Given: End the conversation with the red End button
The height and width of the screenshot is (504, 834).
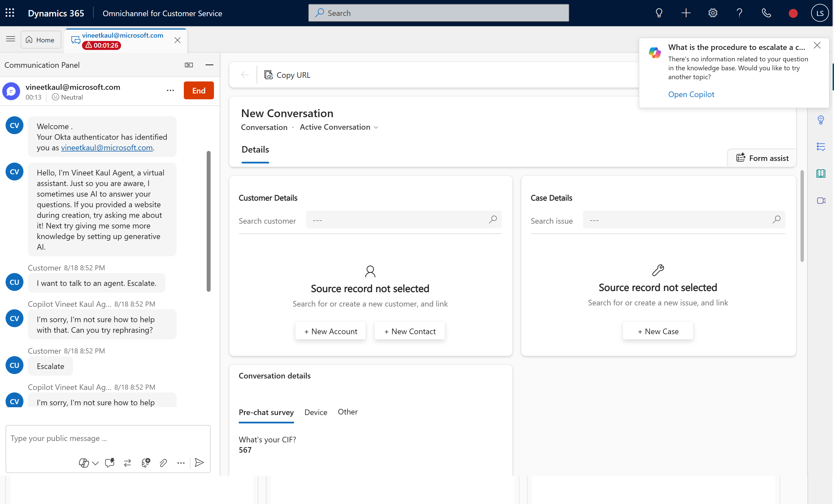Looking at the screenshot, I should (x=198, y=90).
